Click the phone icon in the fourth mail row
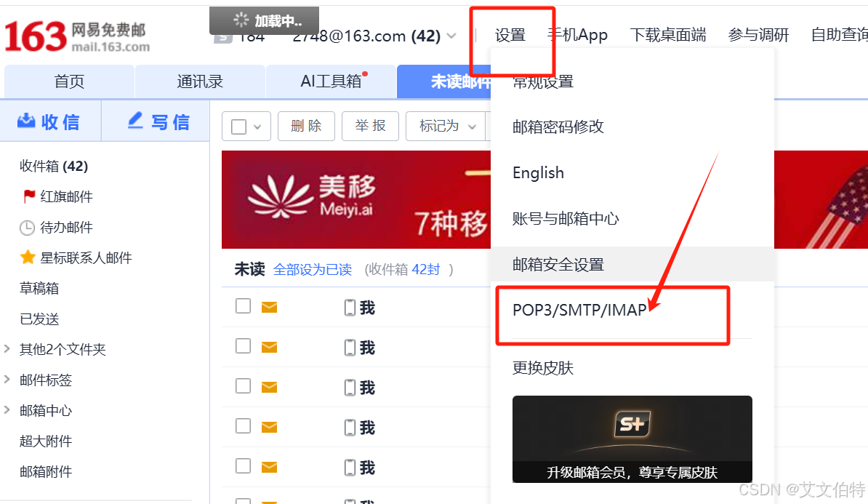Screen dimensions: 868x504 pyautogui.click(x=350, y=428)
